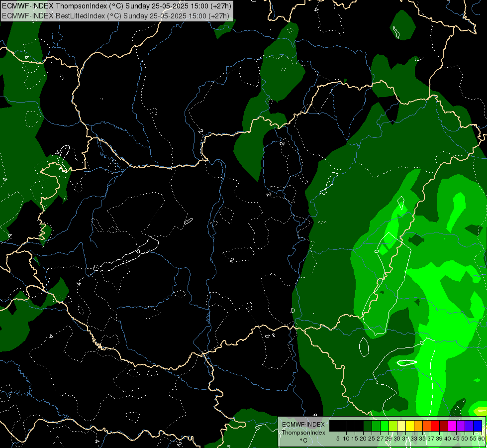Click the legend tick value 10
Viewport: 487px width, 448px height.
(x=346, y=439)
